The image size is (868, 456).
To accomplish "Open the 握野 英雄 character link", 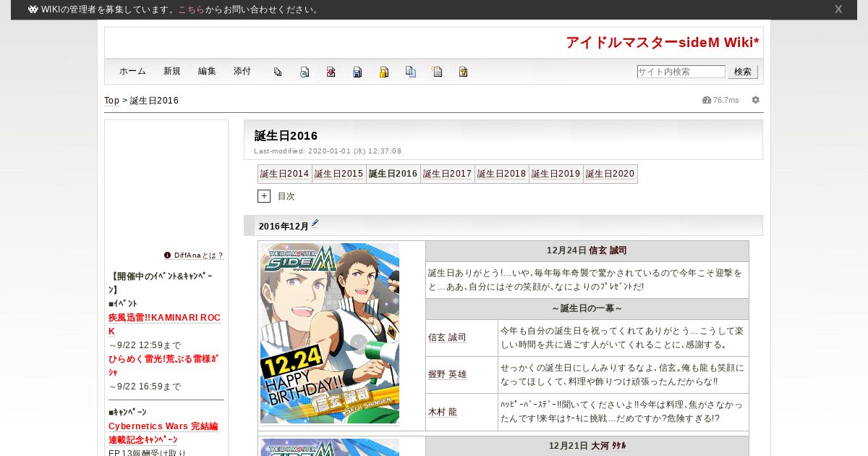I will coord(447,375).
